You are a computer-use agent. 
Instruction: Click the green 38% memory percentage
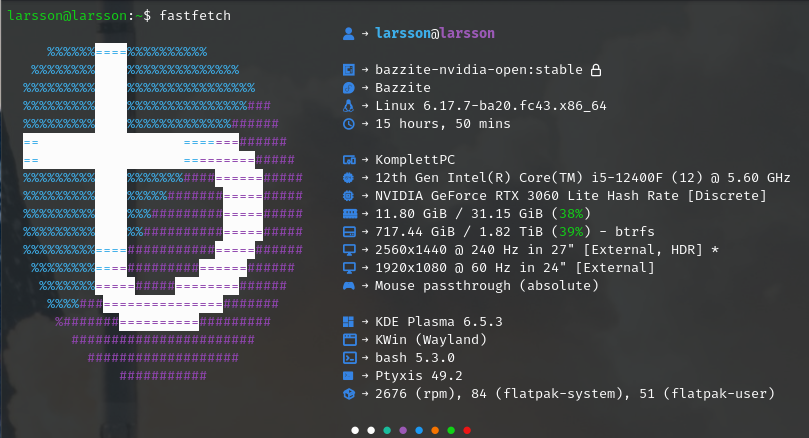(571, 214)
